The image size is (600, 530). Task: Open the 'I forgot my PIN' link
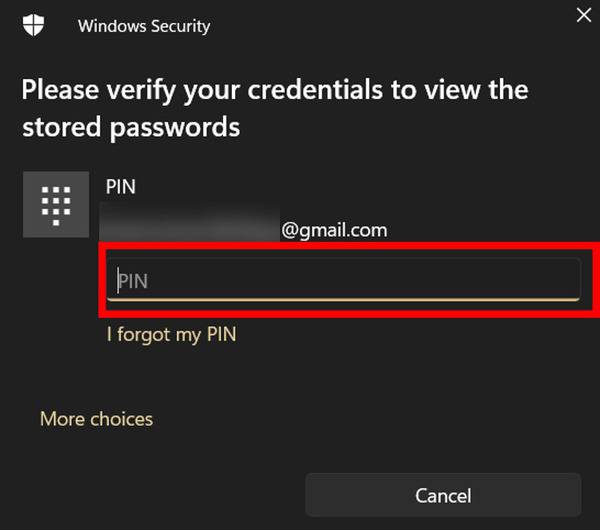pyautogui.click(x=171, y=335)
